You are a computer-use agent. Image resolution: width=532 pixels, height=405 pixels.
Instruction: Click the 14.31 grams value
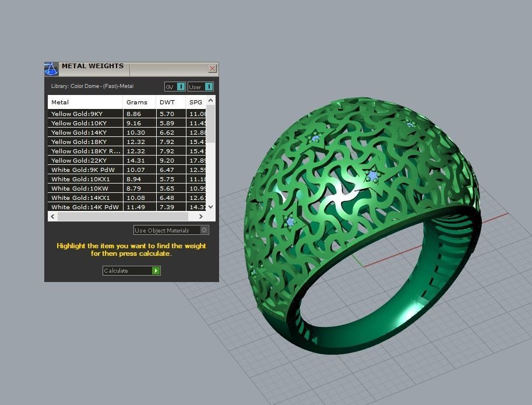(136, 160)
